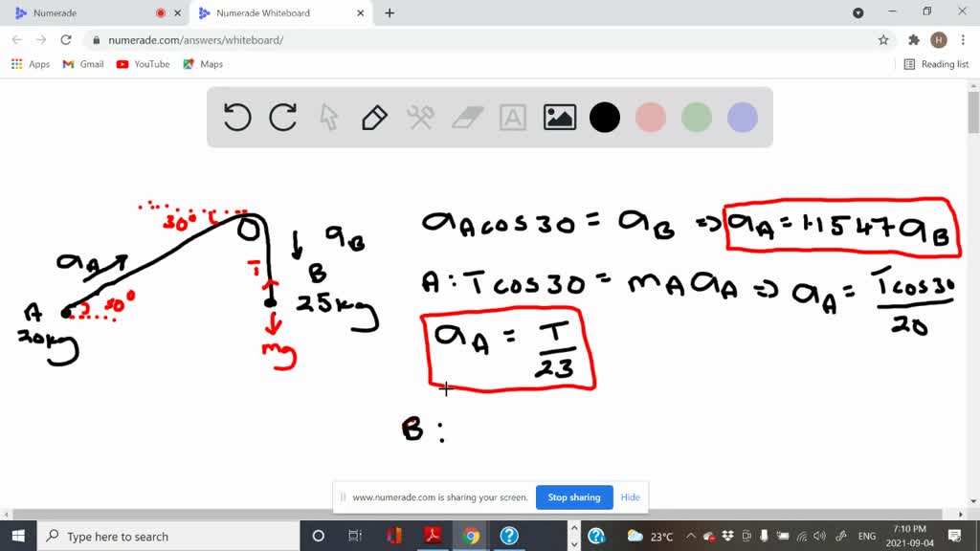Viewport: 980px width, 551px height.
Task: Switch to Numerade Whiteboard tab
Action: pyautogui.click(x=281, y=13)
